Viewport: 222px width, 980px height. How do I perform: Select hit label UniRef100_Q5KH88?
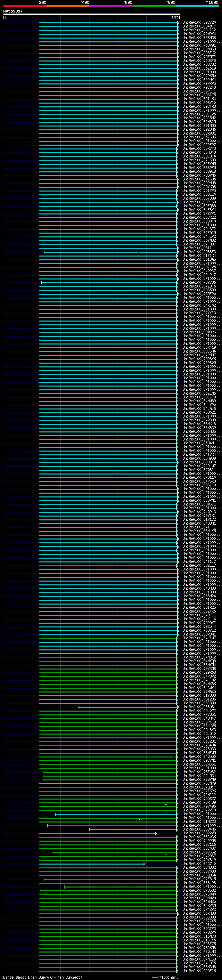[199, 914]
